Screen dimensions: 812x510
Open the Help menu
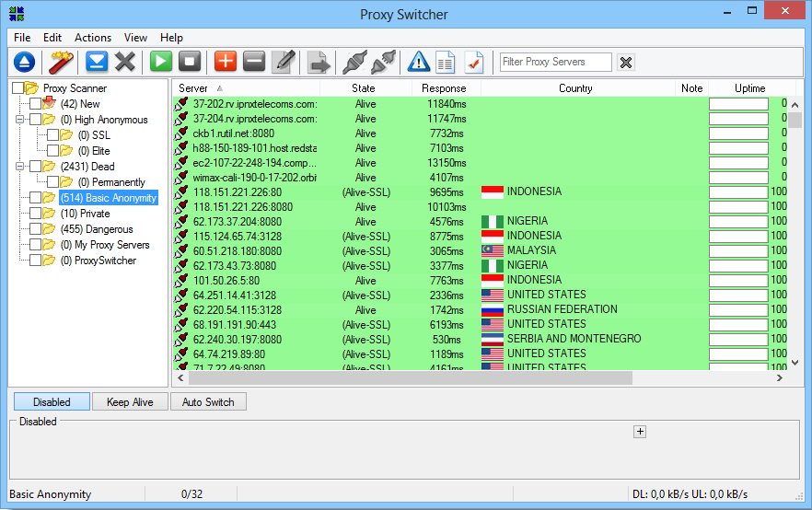171,38
